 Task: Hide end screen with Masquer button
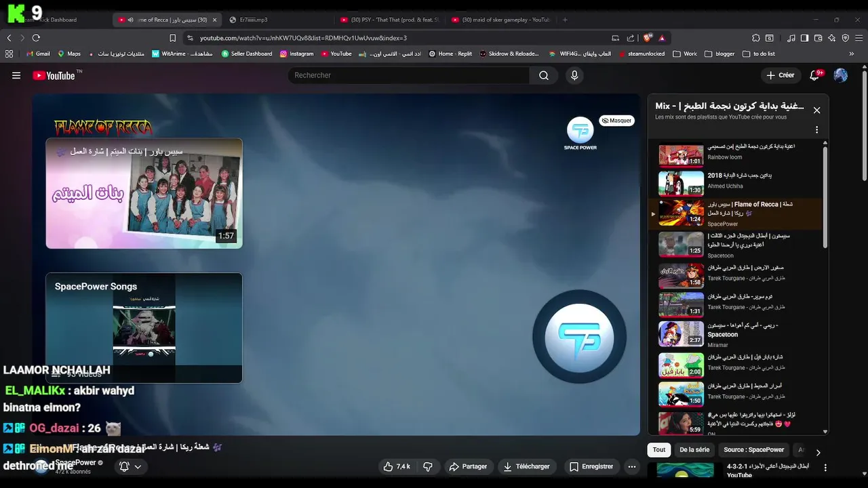pos(616,121)
